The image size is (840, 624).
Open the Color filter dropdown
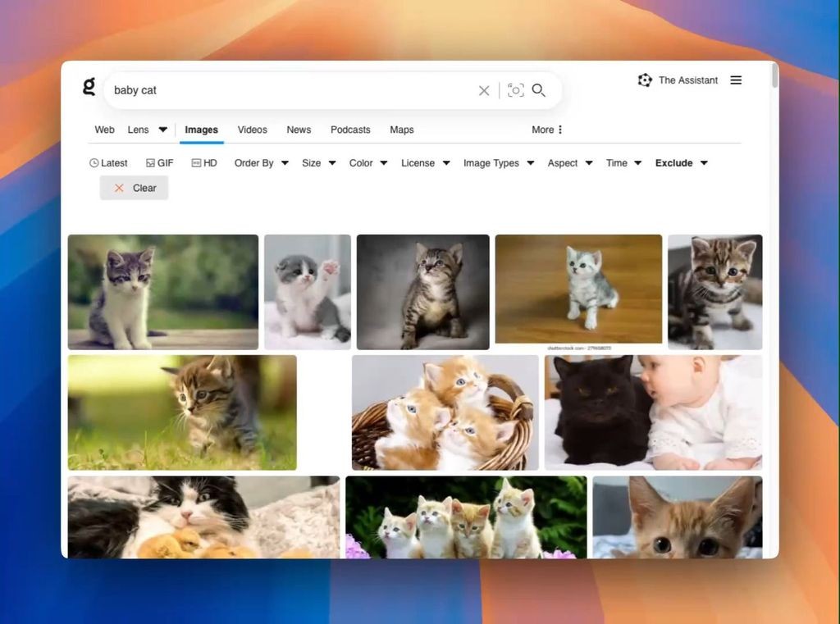point(368,163)
